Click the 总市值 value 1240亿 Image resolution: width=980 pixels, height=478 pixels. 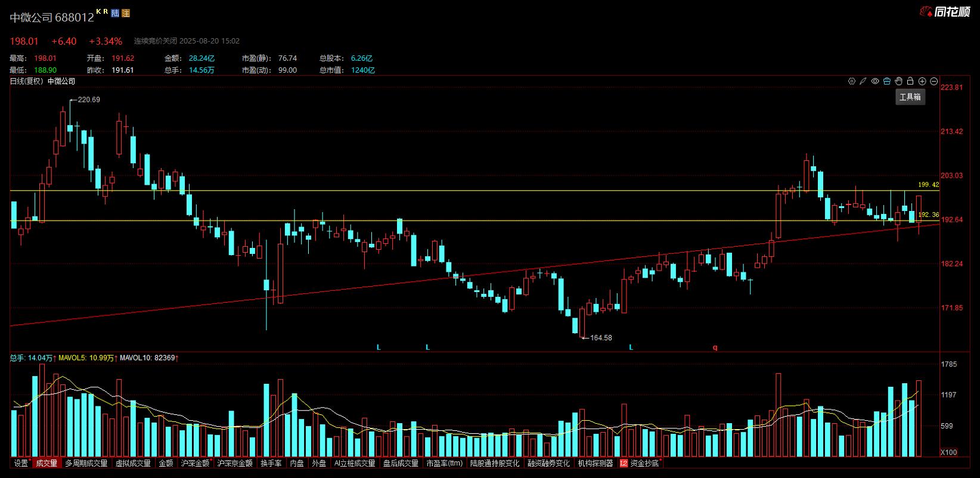(x=363, y=70)
